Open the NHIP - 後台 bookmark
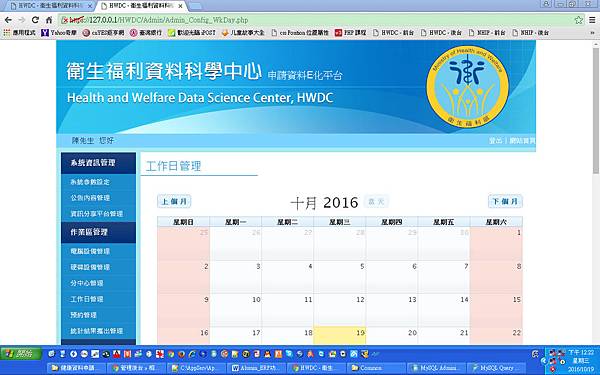Screen dimensions: 600x375 coord(531,33)
